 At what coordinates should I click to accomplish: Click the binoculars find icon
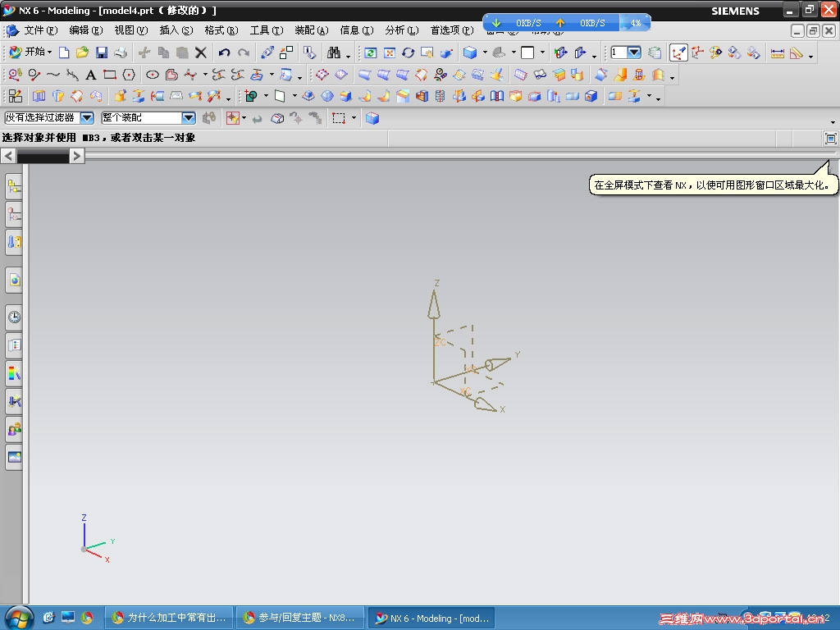click(334, 52)
